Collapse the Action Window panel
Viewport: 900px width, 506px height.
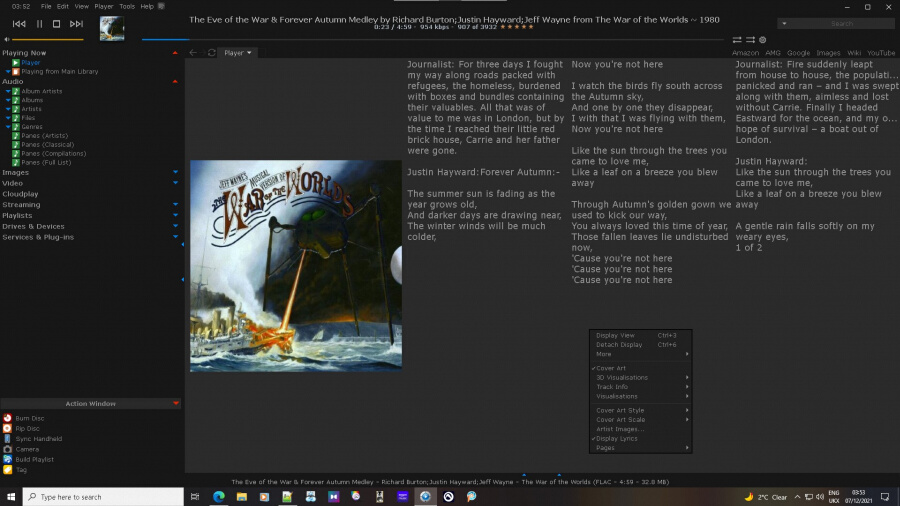pyautogui.click(x=176, y=404)
